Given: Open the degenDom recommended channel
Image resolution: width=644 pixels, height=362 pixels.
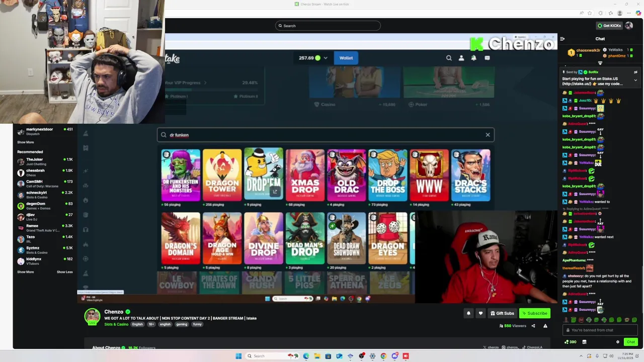Looking at the screenshot, I should coord(45,206).
